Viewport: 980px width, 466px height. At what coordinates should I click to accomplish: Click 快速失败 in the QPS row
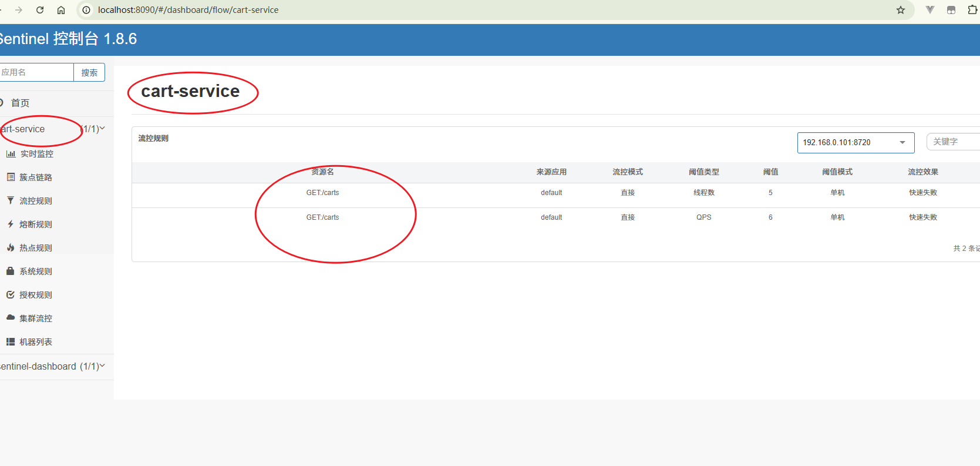tap(923, 217)
